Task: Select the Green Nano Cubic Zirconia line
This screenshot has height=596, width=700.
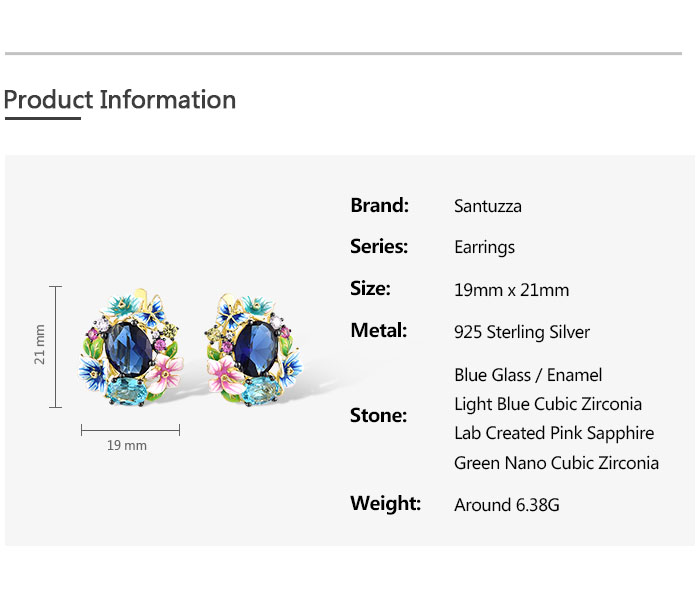Action: 556,463
